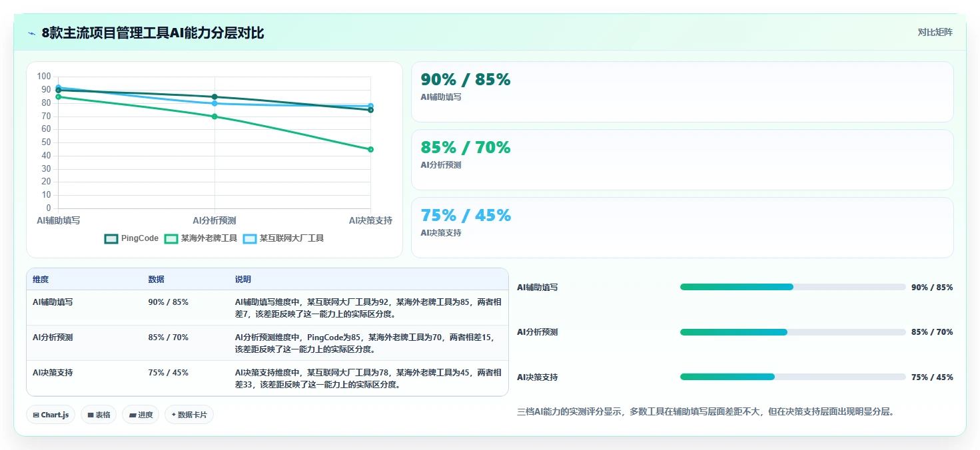Click the description mentioning 两者相差7
This screenshot has width=980, height=450.
tap(368, 308)
